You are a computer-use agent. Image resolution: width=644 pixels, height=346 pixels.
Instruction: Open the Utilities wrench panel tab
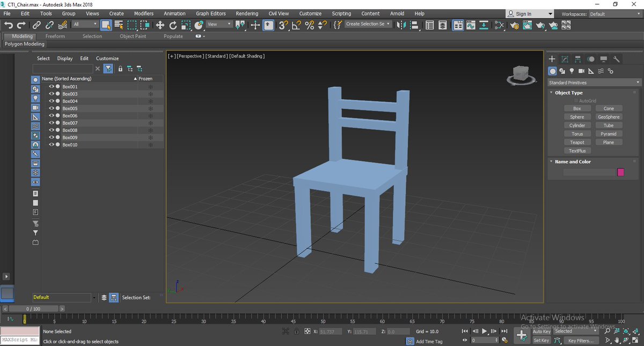tap(617, 59)
